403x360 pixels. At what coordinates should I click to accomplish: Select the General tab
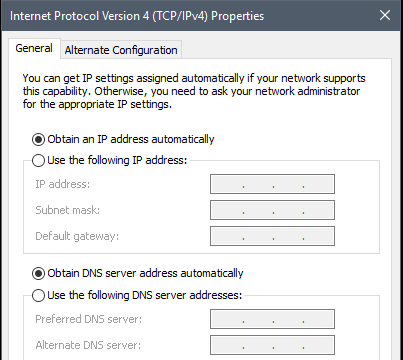34,48
